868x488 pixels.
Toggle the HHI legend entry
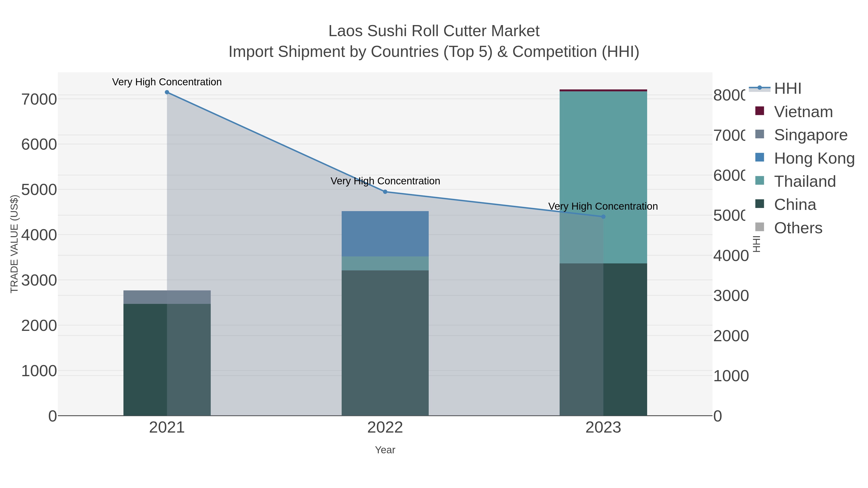[775, 89]
